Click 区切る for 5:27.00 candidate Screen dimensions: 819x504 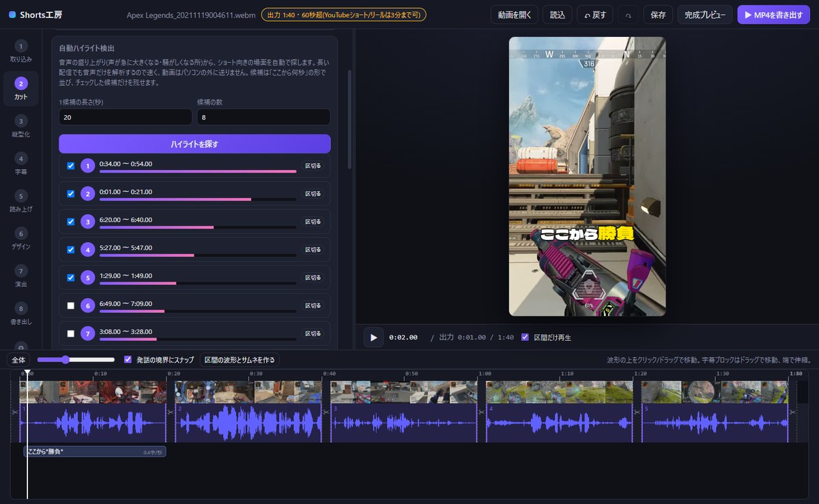coord(313,250)
